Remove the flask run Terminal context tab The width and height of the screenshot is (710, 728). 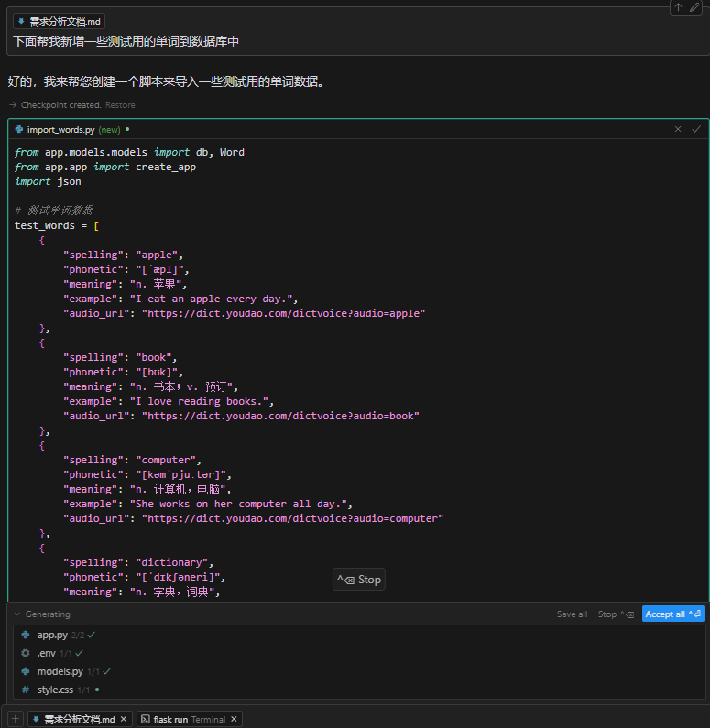click(234, 719)
